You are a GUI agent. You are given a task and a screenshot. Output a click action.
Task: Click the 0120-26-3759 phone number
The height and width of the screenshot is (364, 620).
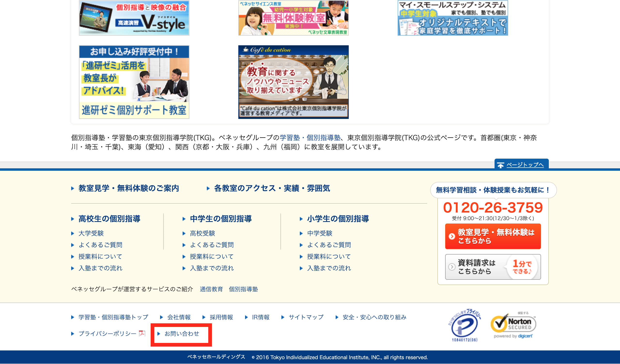[x=493, y=207]
